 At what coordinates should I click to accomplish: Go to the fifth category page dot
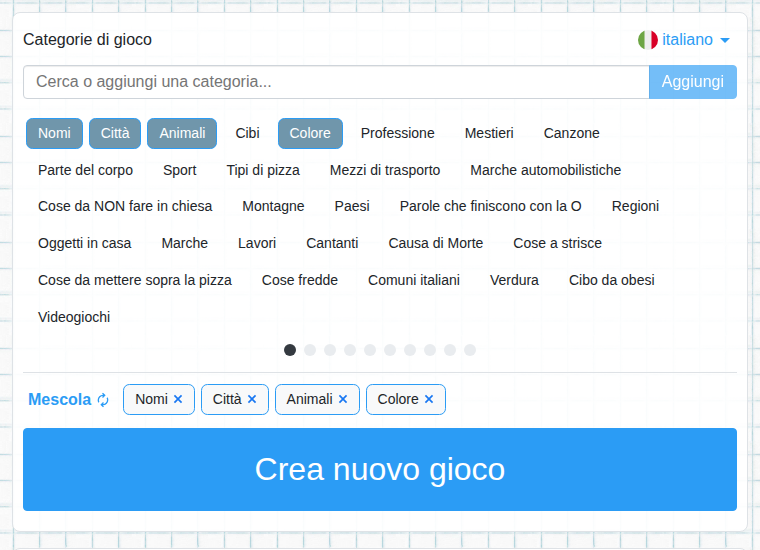pos(370,350)
